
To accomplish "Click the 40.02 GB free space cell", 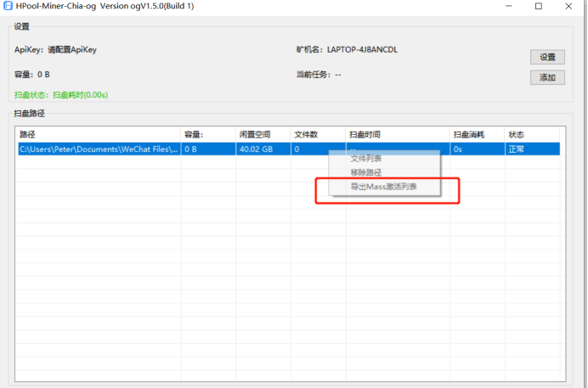I will pos(256,149).
